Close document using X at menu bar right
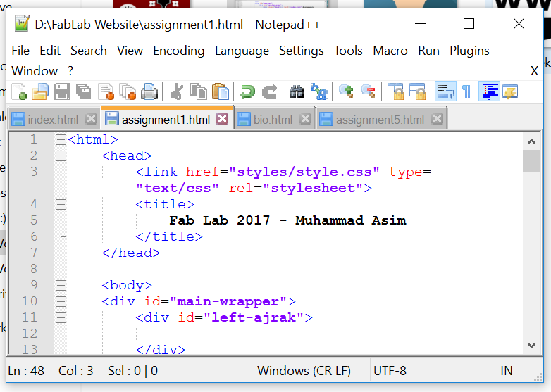This screenshot has height=392, width=551. point(535,71)
